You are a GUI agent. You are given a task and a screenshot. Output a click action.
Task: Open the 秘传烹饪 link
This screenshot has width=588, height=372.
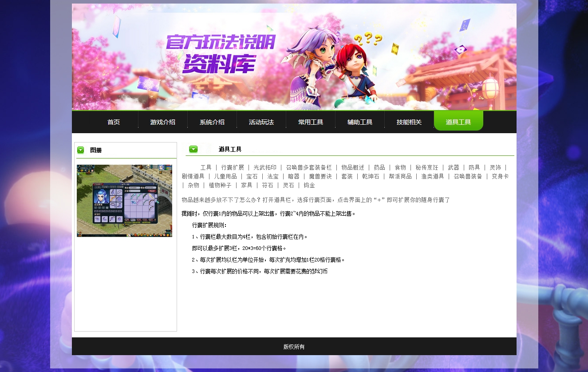(x=426, y=167)
